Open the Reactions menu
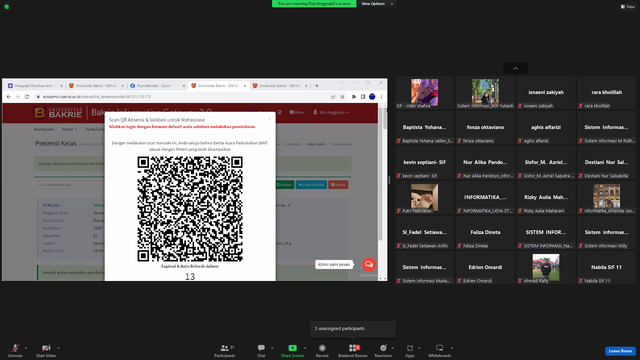 tap(383, 350)
